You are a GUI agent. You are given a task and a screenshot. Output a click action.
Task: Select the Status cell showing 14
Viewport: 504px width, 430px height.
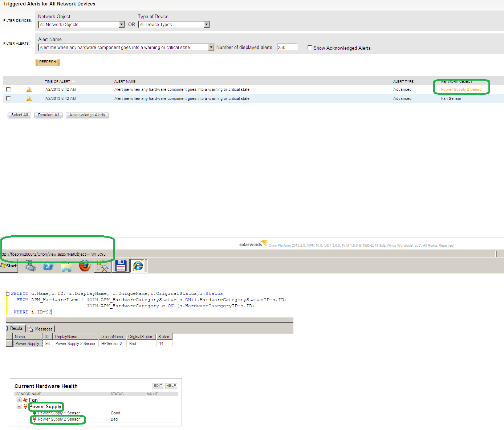tap(164, 344)
